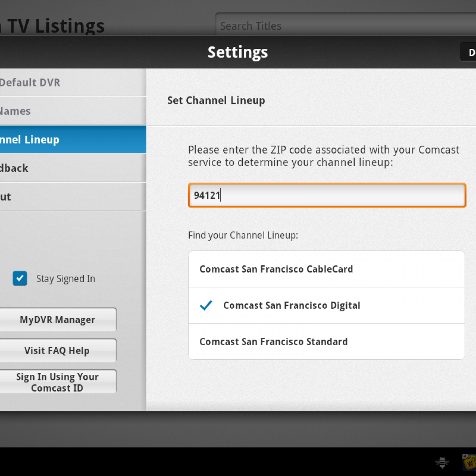476x476 pixels.
Task: Toggle the Stay Signed In checkbox
Action: click(20, 278)
